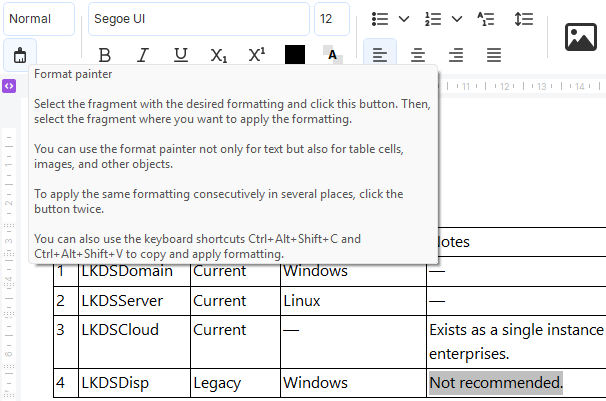Click the row number 3 cell

click(66, 342)
